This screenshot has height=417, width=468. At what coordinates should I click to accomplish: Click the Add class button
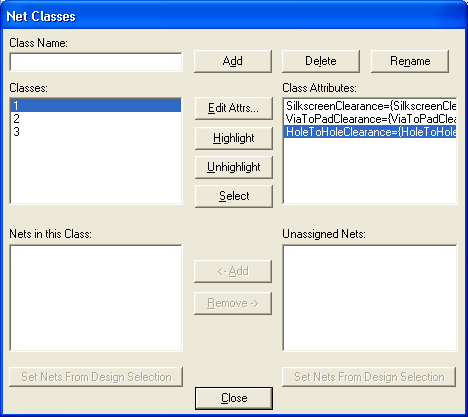point(233,61)
